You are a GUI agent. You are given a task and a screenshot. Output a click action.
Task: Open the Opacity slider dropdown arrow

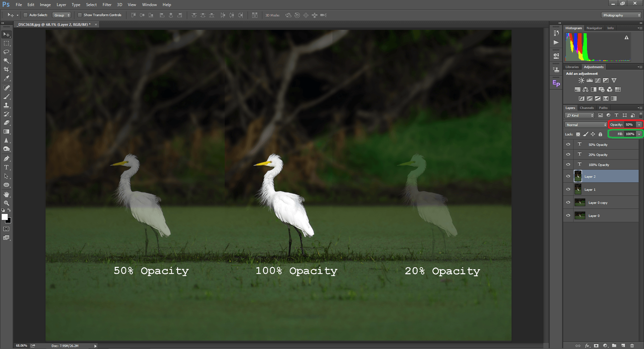pos(639,125)
